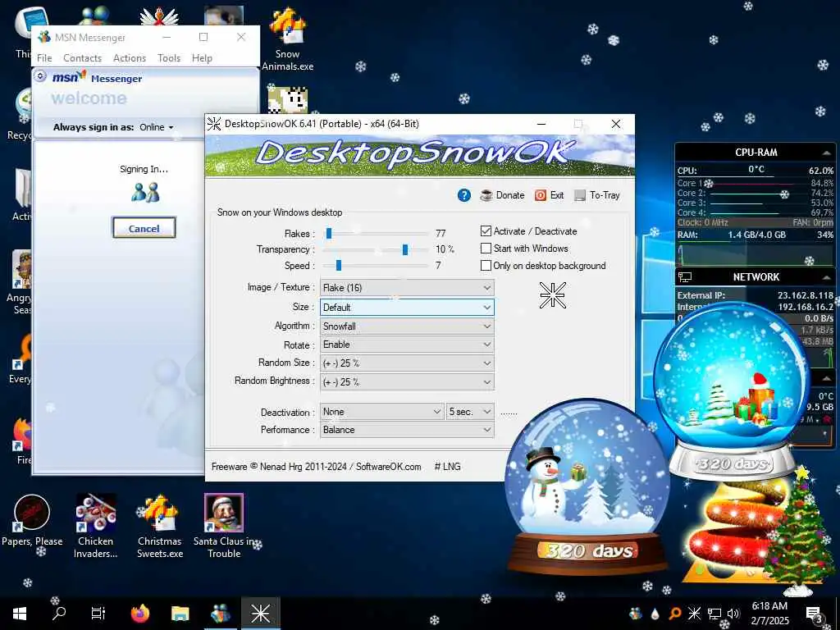Image resolution: width=840 pixels, height=630 pixels.
Task: Open the notification center icon
Action: click(x=814, y=614)
